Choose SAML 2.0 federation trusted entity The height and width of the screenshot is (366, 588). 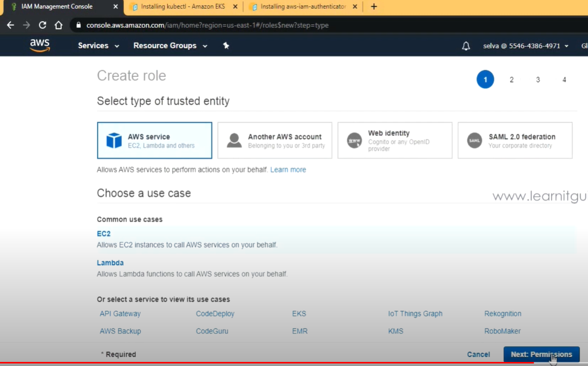pos(515,141)
